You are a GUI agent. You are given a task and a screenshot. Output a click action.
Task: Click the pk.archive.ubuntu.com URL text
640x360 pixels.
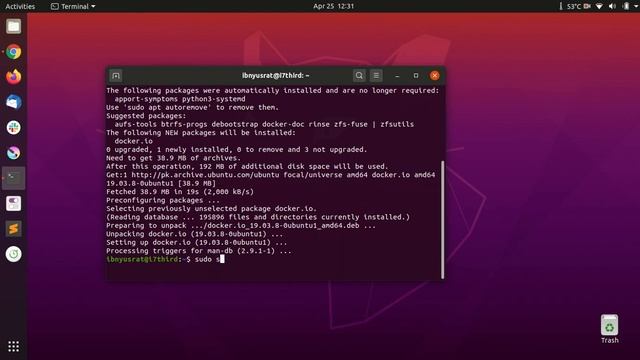[205, 175]
